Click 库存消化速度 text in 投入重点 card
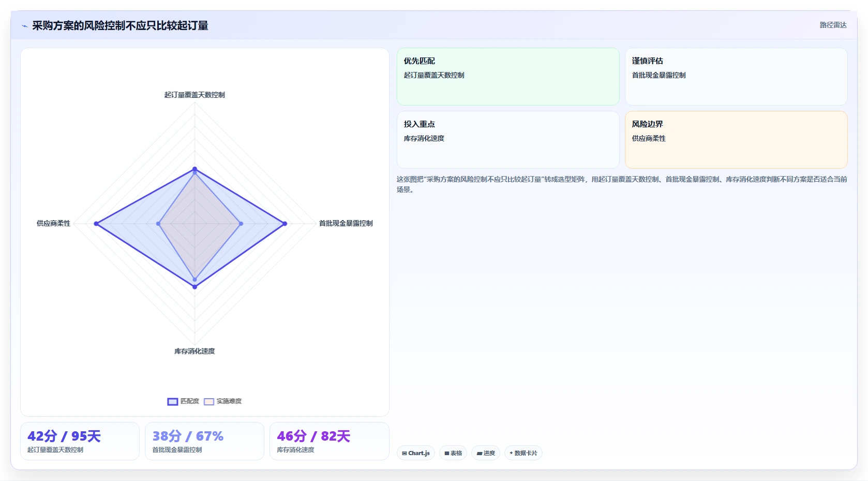The height and width of the screenshot is (481, 868). tap(424, 138)
